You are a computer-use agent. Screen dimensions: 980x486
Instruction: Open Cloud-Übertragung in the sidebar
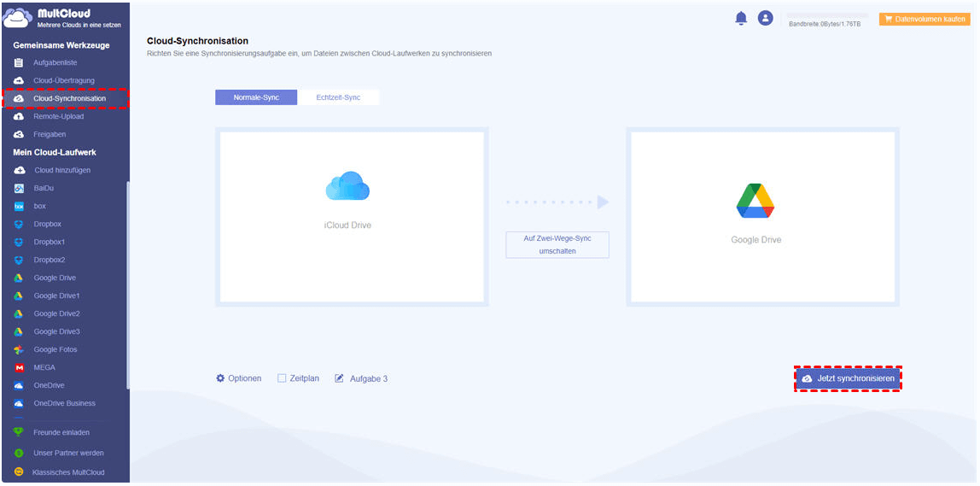pos(64,80)
